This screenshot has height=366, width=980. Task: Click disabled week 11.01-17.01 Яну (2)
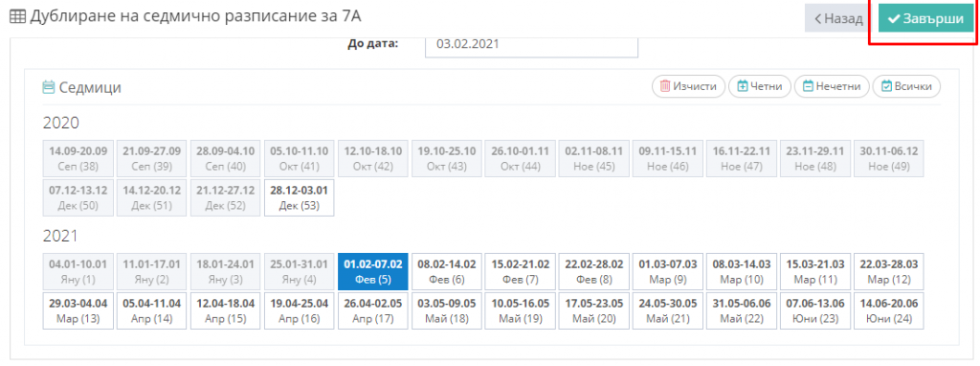[x=151, y=271]
